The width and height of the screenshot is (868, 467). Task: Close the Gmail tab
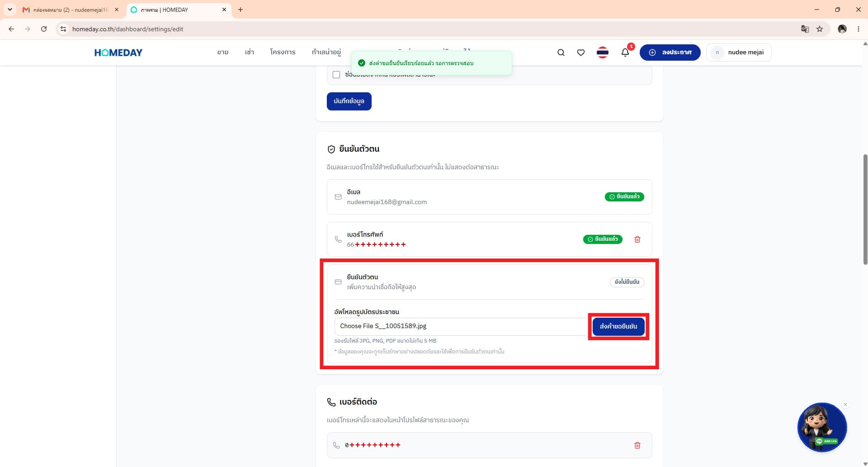point(116,10)
